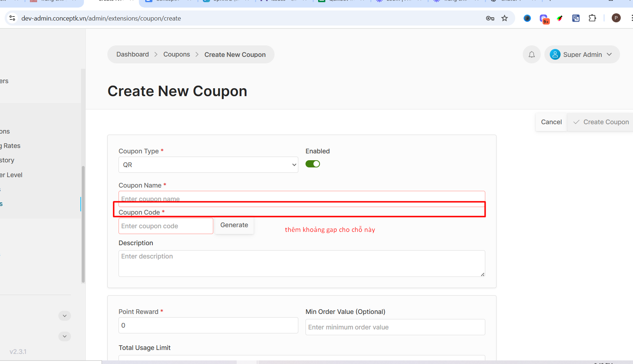Click the site information icon beside URL
The height and width of the screenshot is (364, 633).
(12, 18)
